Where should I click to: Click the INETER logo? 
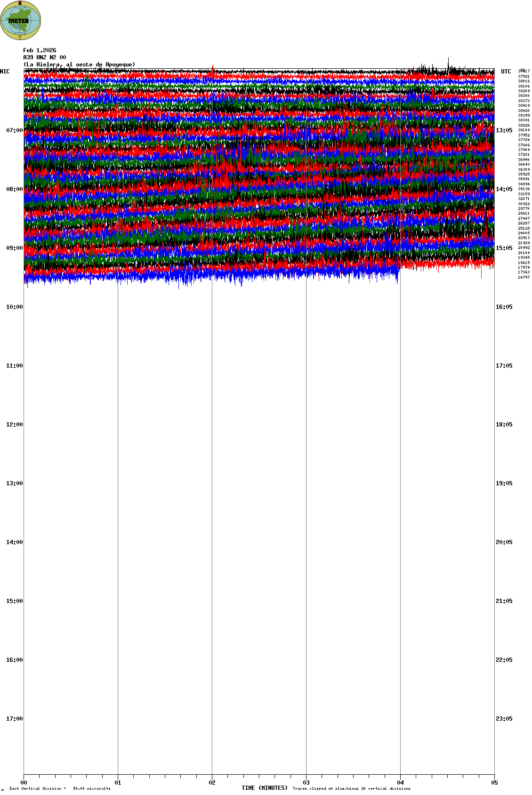click(21, 20)
